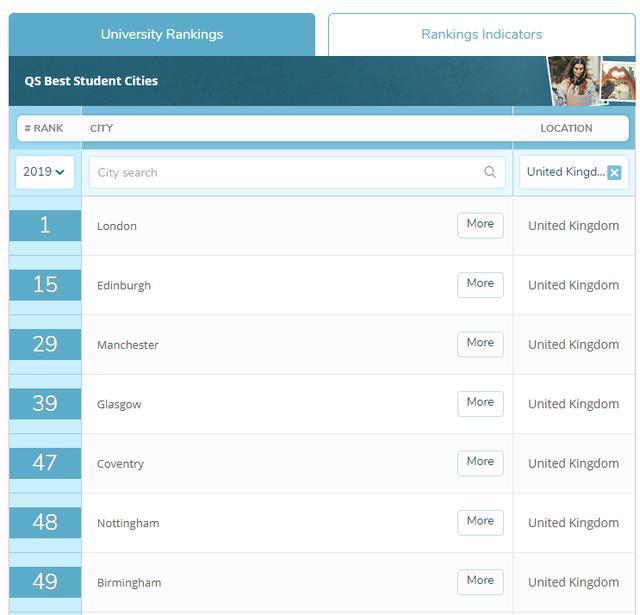Click the QS Best Student Cities title

click(x=91, y=81)
